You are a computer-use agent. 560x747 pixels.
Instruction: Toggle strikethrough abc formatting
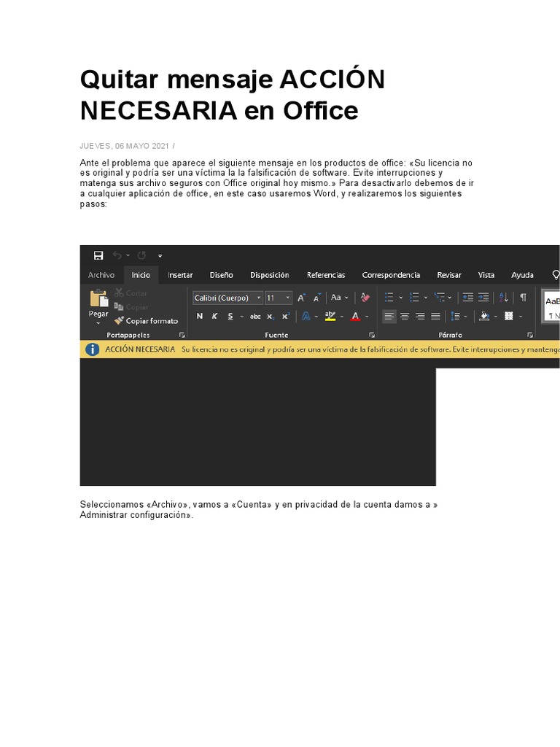255,316
